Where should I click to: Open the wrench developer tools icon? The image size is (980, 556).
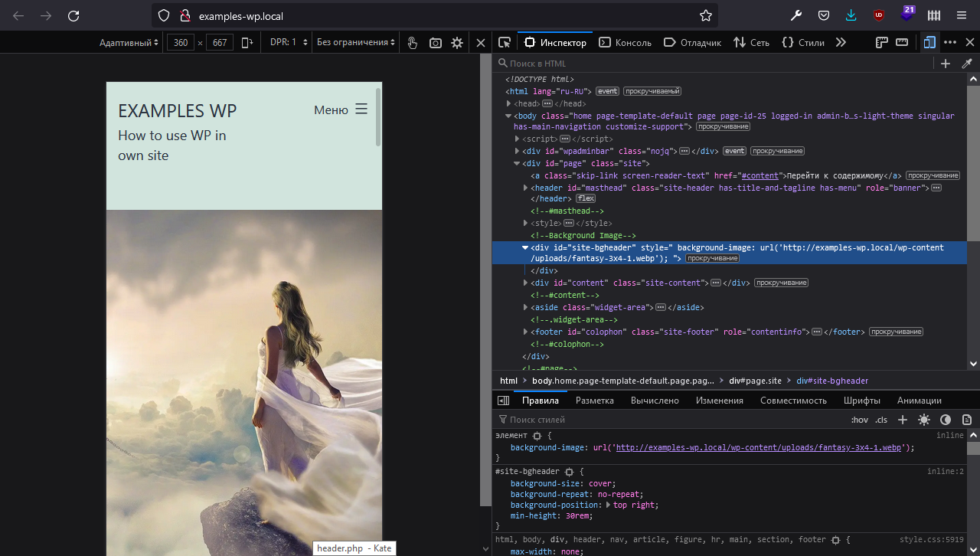pyautogui.click(x=796, y=15)
